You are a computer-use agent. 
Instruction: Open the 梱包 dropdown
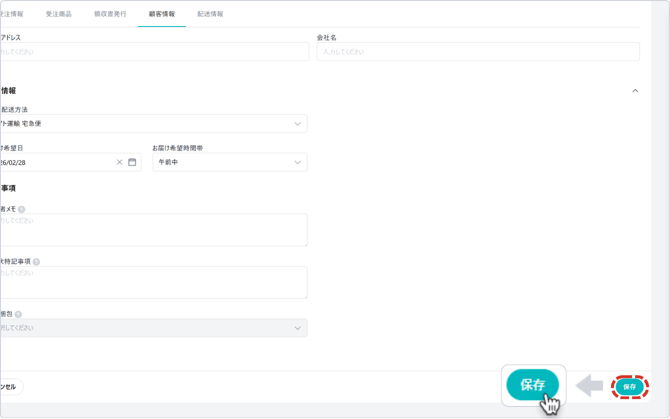tap(153, 328)
